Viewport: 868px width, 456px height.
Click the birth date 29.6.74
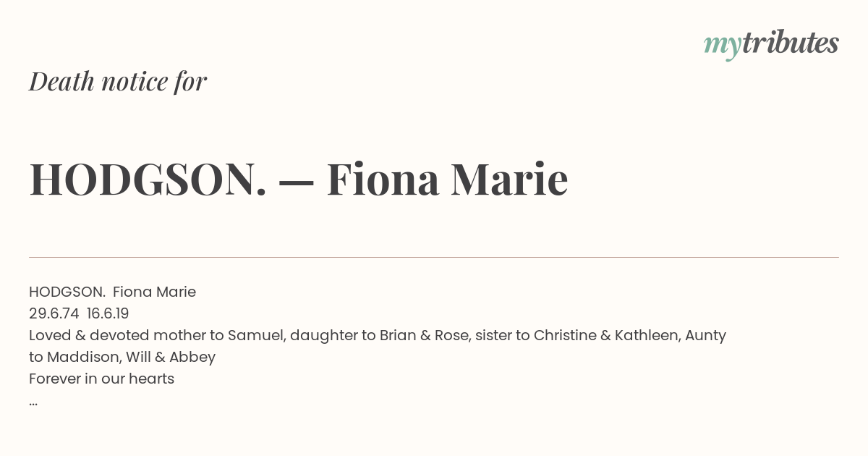click(x=54, y=313)
